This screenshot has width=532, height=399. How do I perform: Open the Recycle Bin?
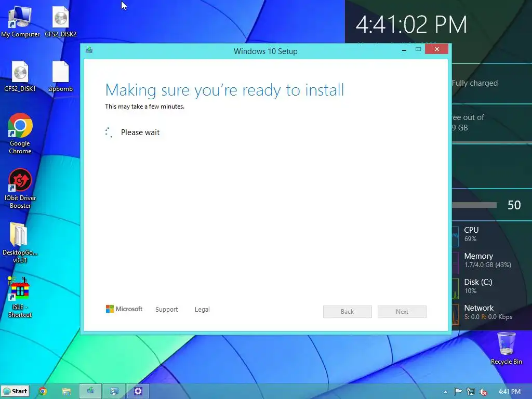pos(506,349)
